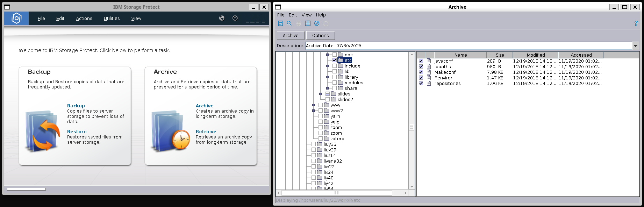The height and width of the screenshot is (207, 644).
Task: Uncheck the Makeconf file checkbox
Action: click(x=421, y=72)
